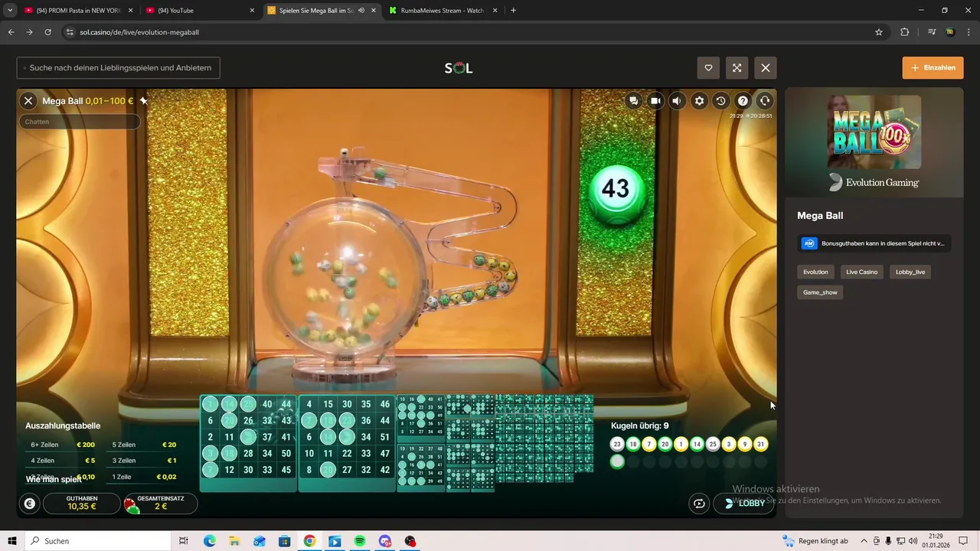The image size is (980, 551).
Task: Open Spotify from the taskbar
Action: 360,541
